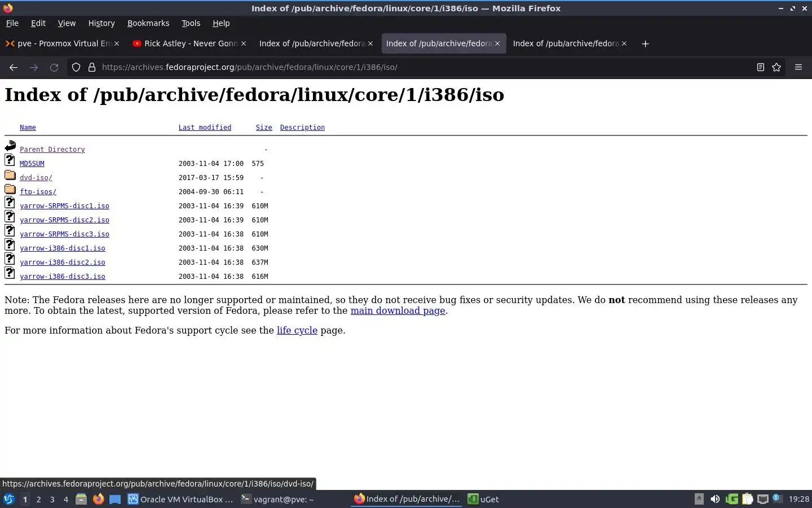Open the Edit menu

[38, 23]
